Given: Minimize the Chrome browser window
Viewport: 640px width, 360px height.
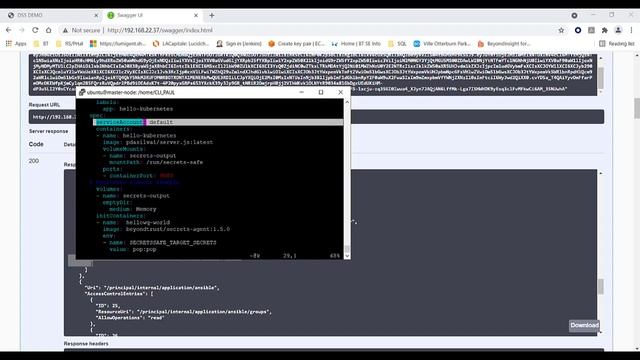Looking at the screenshot, I should [593, 15].
